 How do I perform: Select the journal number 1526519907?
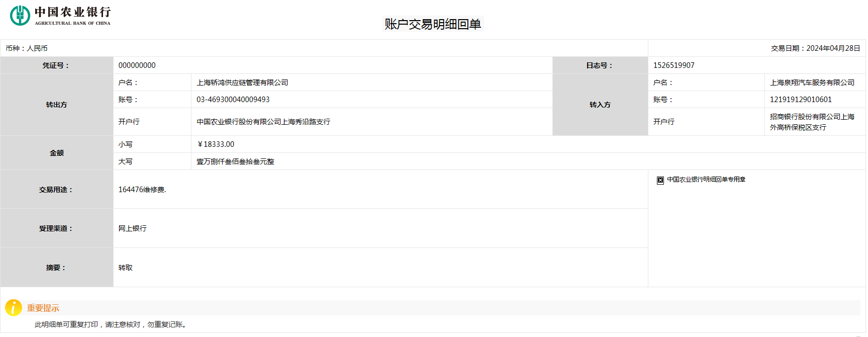tap(673, 65)
